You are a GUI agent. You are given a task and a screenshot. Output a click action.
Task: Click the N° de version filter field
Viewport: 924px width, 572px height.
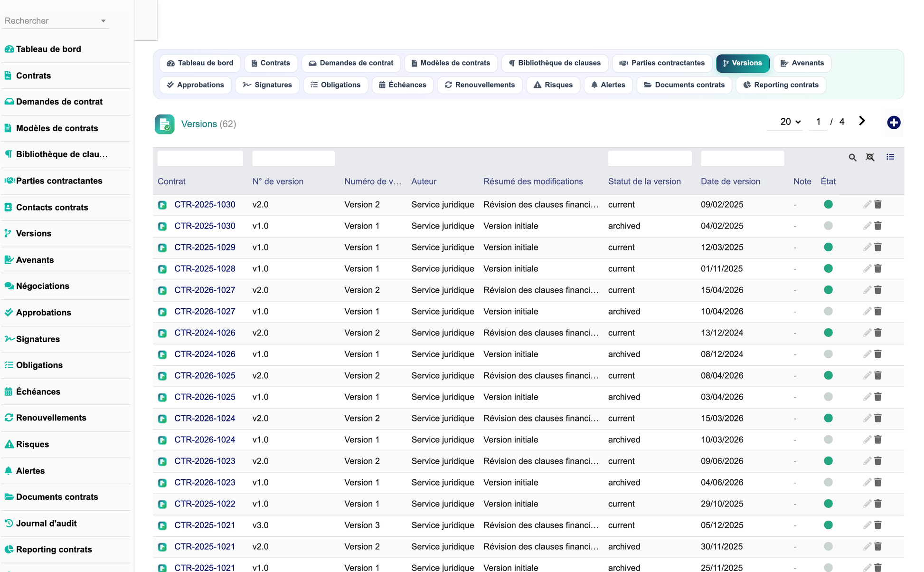293,158
